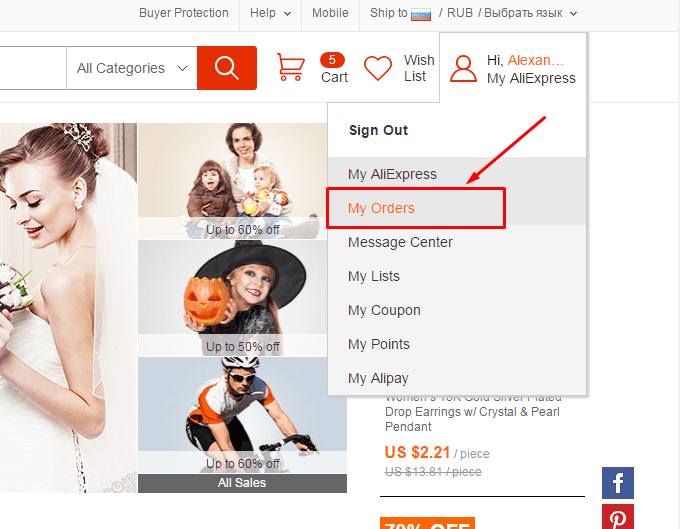The width and height of the screenshot is (680, 529).
Task: Click the Wish List heart icon
Action: tap(378, 68)
